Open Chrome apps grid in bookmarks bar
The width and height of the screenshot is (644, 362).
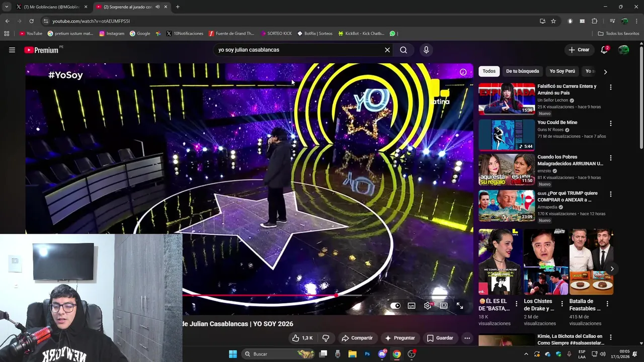pyautogui.click(x=7, y=34)
